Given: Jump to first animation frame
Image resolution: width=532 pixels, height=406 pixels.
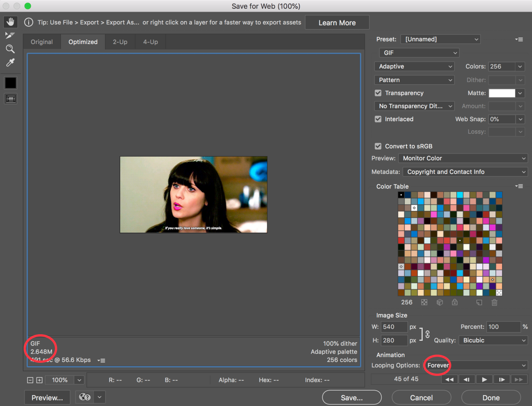Looking at the screenshot, I should (x=449, y=379).
